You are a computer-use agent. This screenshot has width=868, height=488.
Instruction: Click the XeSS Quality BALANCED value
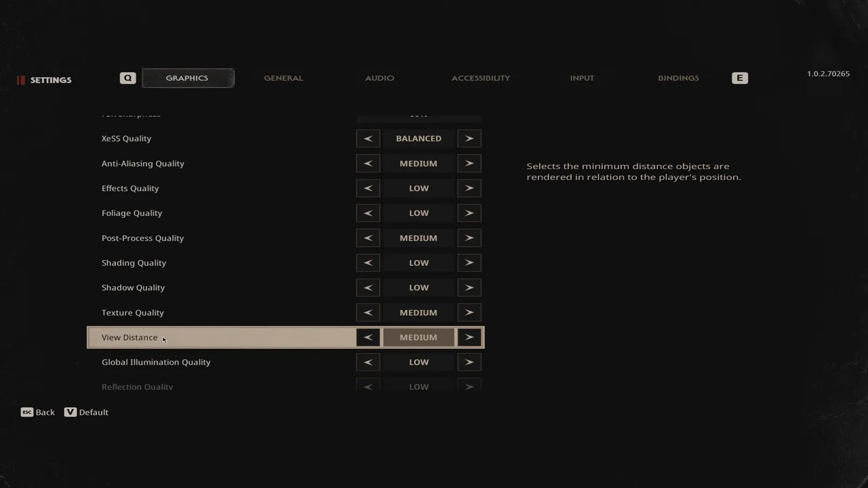[418, 138]
